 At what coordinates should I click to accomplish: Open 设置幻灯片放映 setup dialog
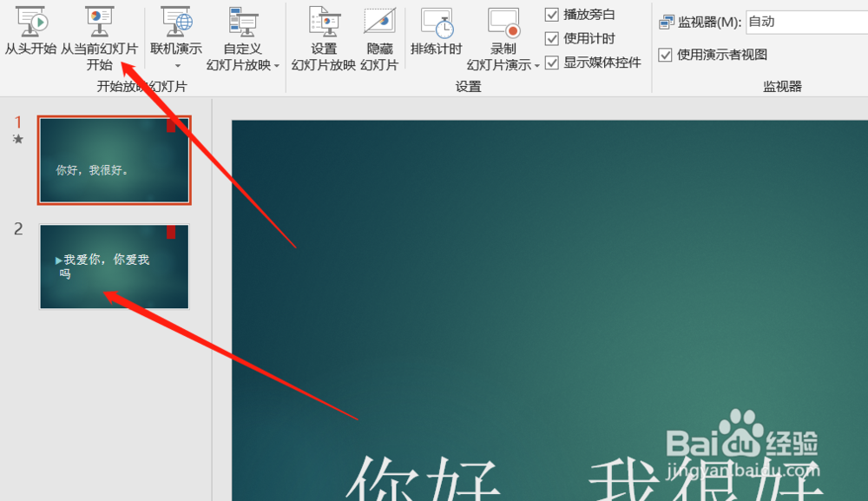[324, 39]
